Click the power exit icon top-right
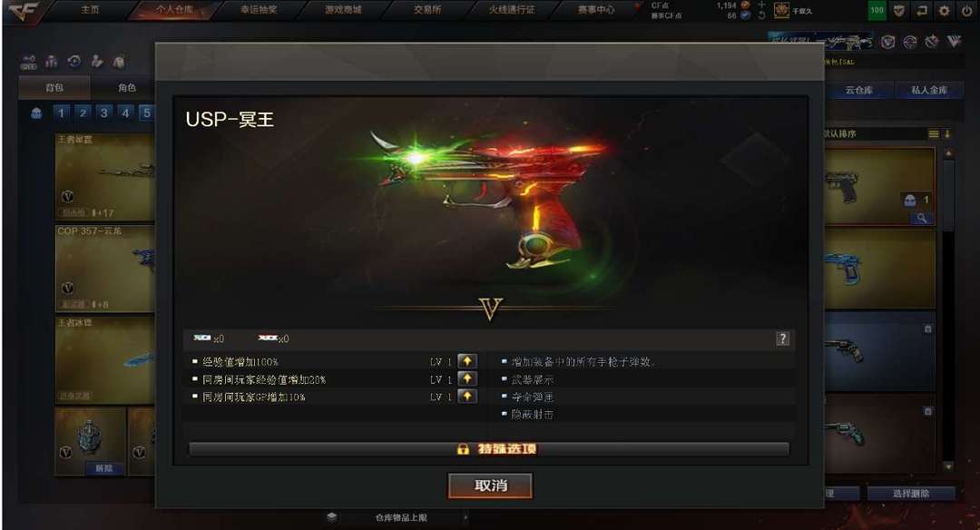Image resolution: width=980 pixels, height=530 pixels. (966, 10)
